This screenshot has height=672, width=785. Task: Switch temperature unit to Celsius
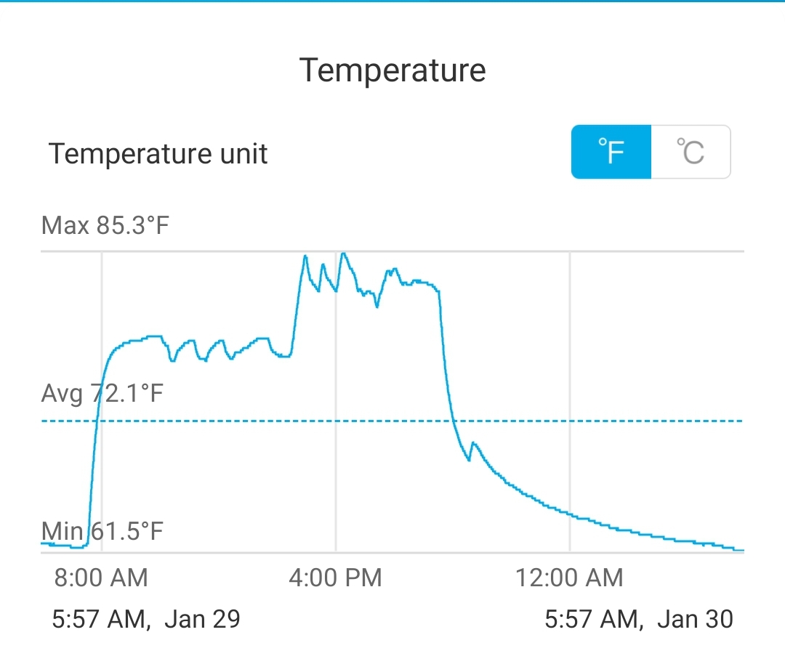691,152
